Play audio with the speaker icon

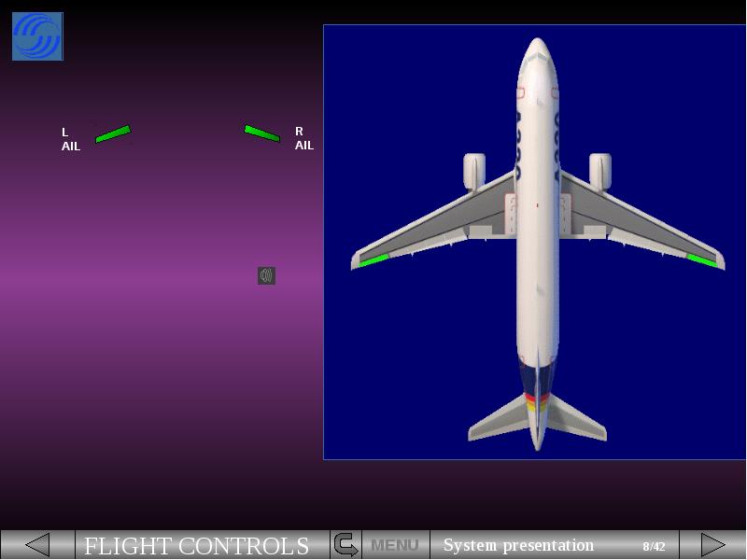click(x=266, y=275)
